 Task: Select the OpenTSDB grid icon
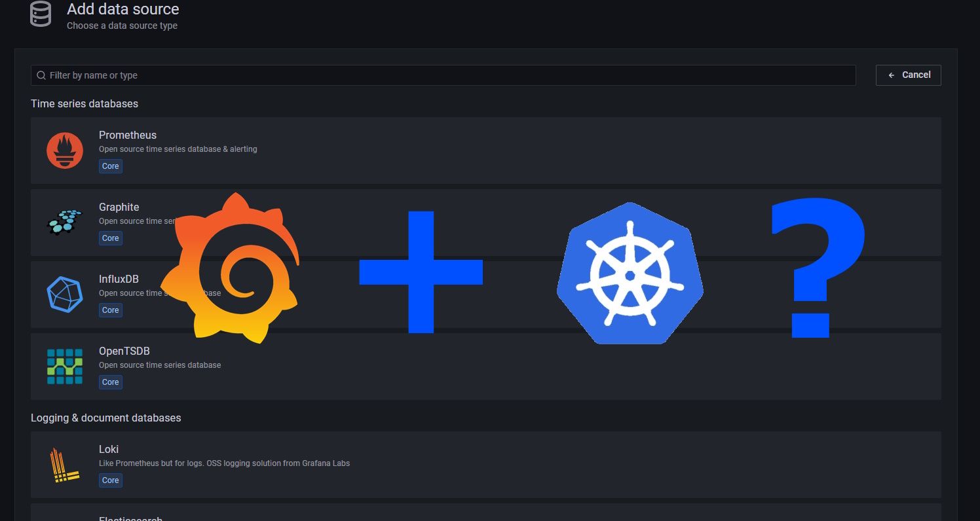65,367
